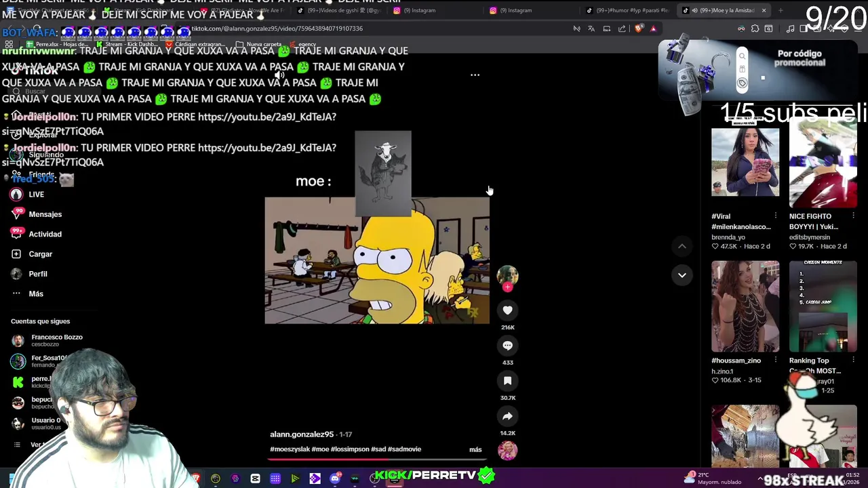Click the gift icon in promo banner
This screenshot has height=488, width=868.
click(742, 70)
